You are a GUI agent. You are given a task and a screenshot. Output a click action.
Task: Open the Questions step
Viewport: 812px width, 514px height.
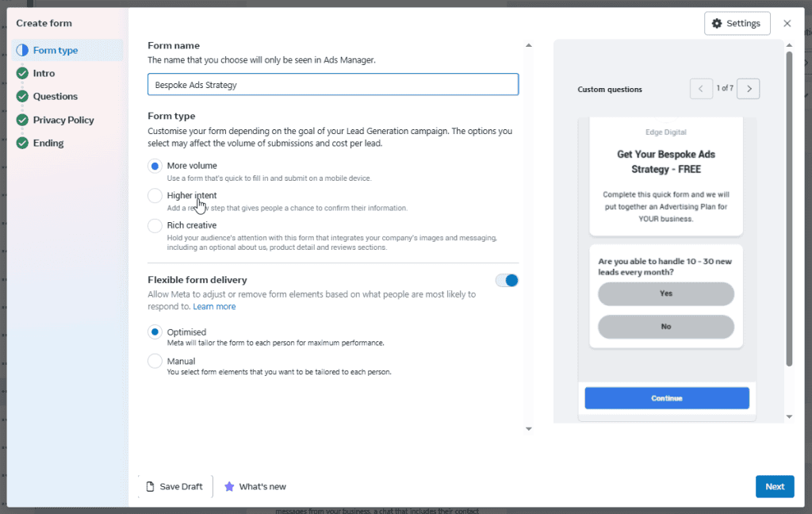[55, 97]
